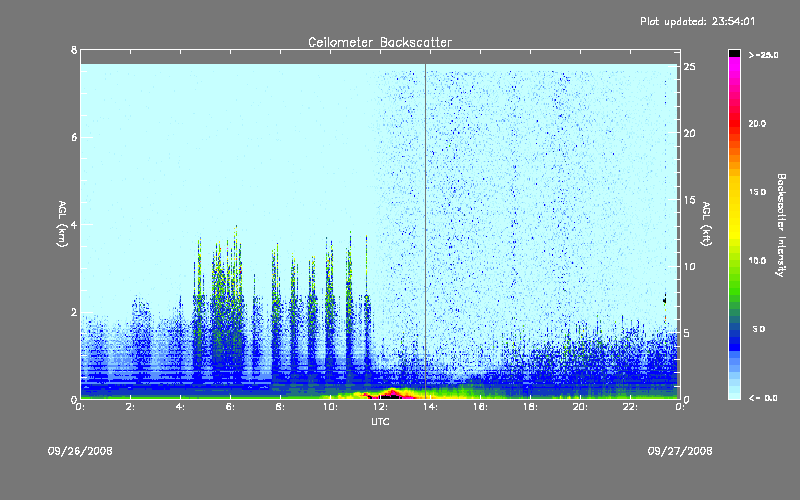Click the "5" tick on the kft axis

coord(687,333)
